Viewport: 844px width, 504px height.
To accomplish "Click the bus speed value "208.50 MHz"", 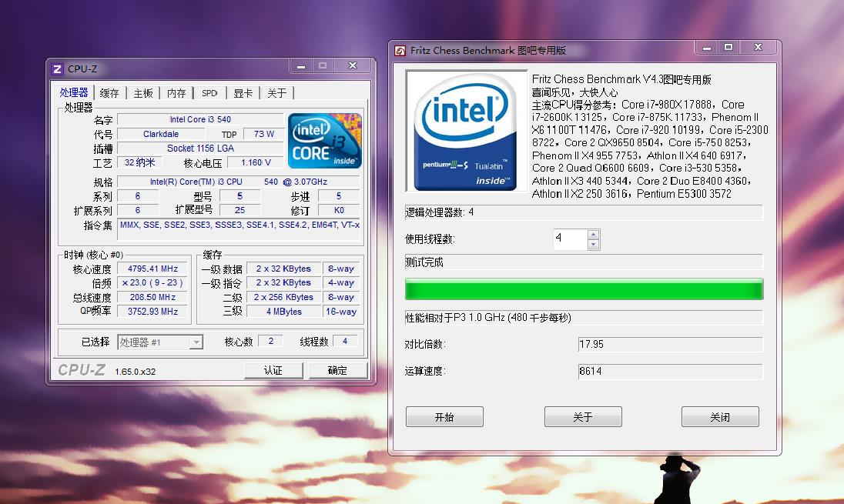I will click(153, 297).
